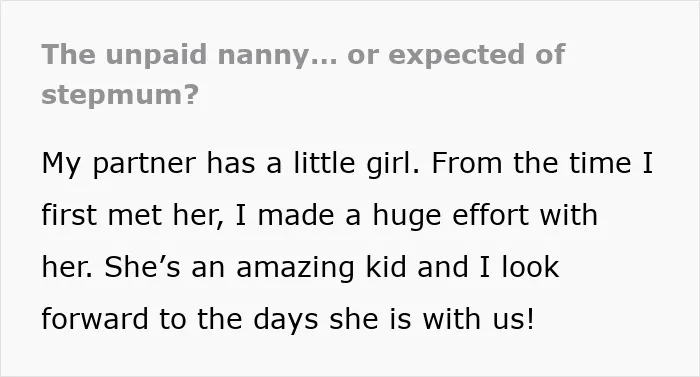This screenshot has width=700, height=377.
Task: Click the phrase 'amazing kid'
Action: click(x=321, y=268)
